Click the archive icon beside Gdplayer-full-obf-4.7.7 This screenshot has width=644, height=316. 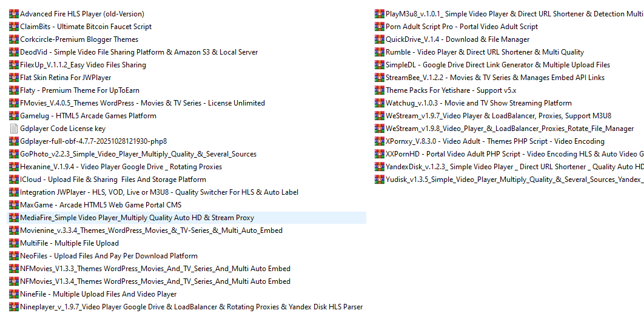(14, 141)
